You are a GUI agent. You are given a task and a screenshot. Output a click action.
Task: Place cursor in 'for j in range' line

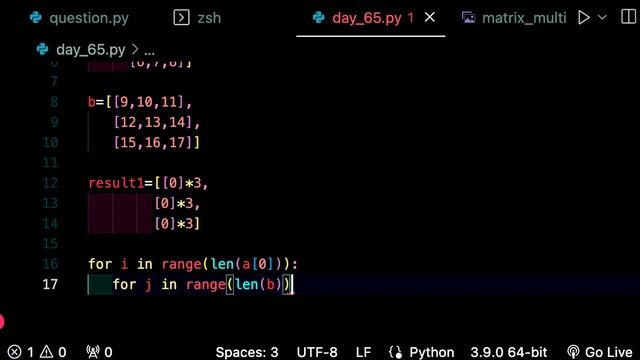(x=202, y=284)
